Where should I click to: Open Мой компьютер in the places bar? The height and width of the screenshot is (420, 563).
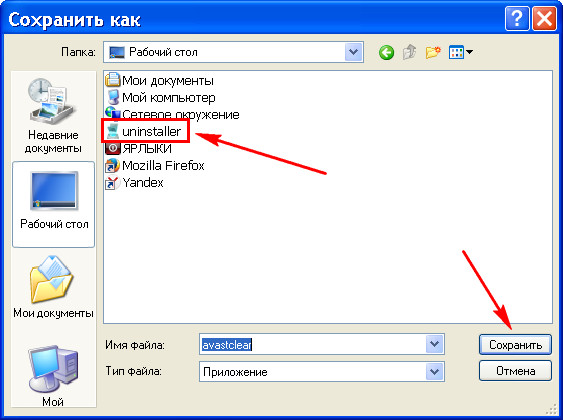[x=53, y=375]
